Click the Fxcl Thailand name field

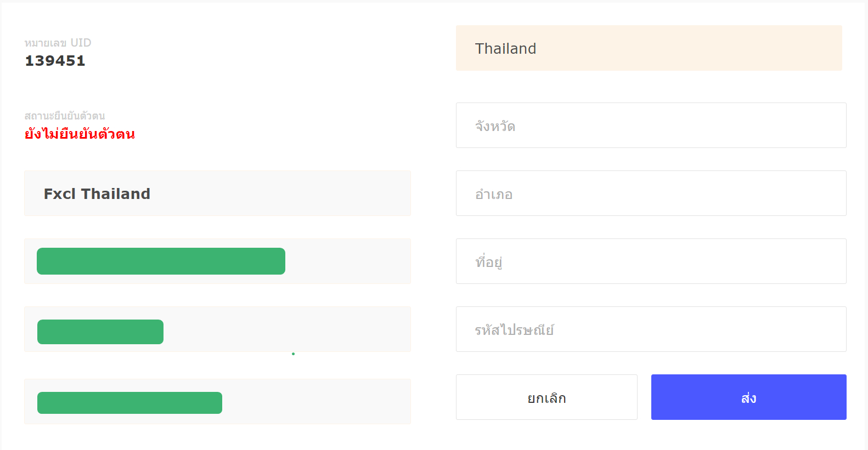(217, 193)
